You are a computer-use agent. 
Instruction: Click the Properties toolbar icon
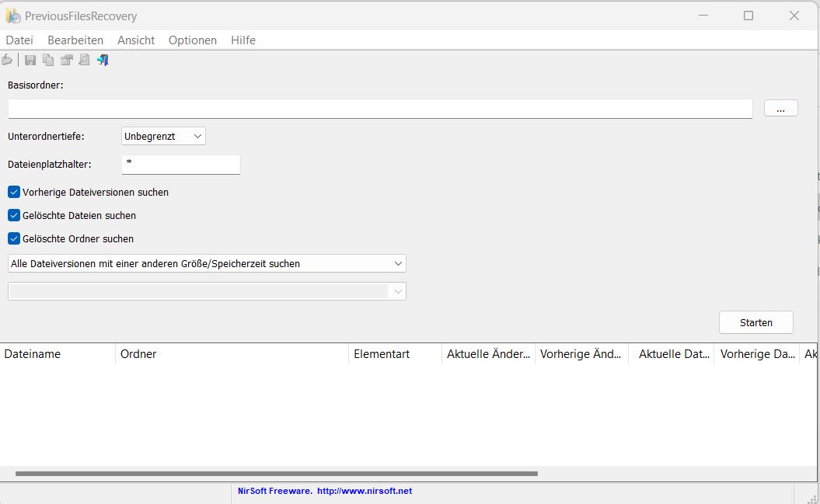[66, 60]
